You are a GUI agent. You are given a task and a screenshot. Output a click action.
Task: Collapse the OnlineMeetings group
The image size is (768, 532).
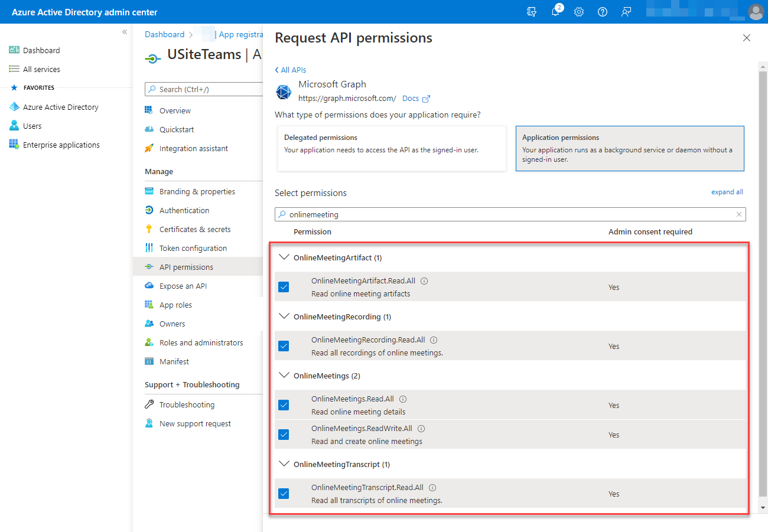pos(284,376)
